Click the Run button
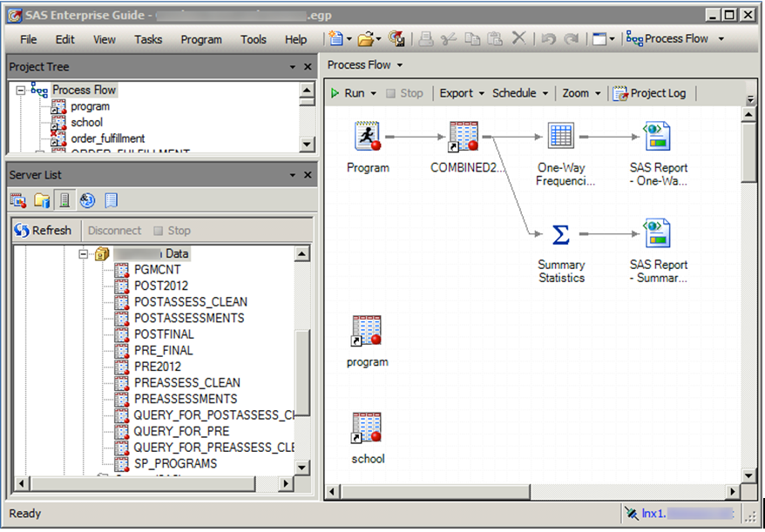Screen dimensions: 765x532 click(348, 93)
